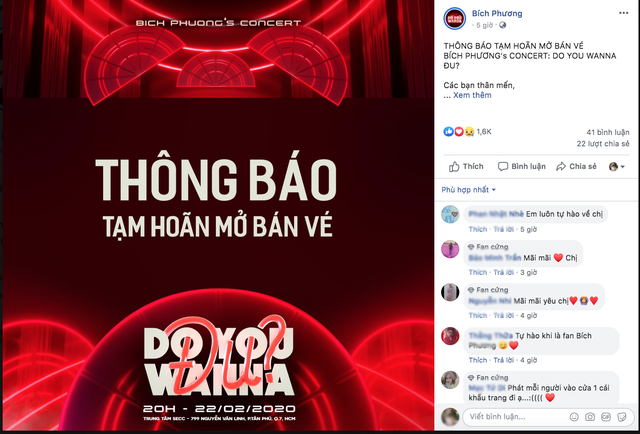Expand the Phù hợp nhất sort dropdown
The width and height of the screenshot is (640, 434).
pyautogui.click(x=469, y=190)
